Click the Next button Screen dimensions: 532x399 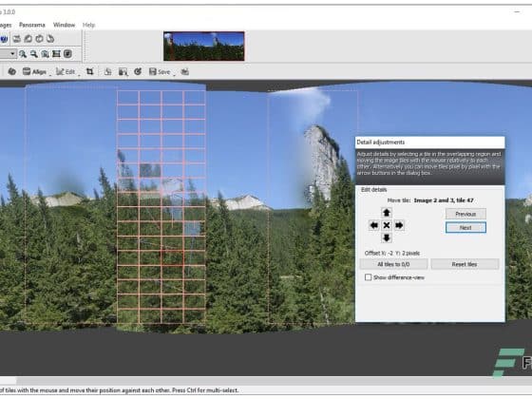coord(465,228)
